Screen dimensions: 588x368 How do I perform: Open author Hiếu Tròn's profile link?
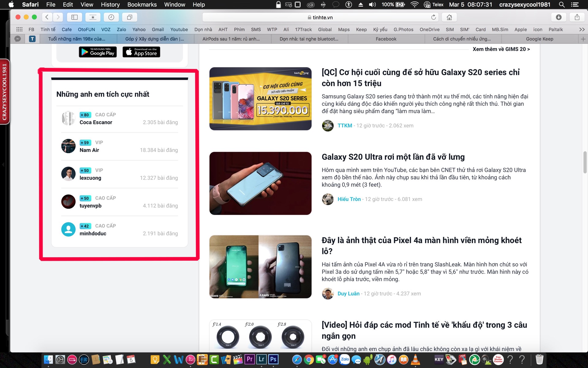pyautogui.click(x=349, y=199)
